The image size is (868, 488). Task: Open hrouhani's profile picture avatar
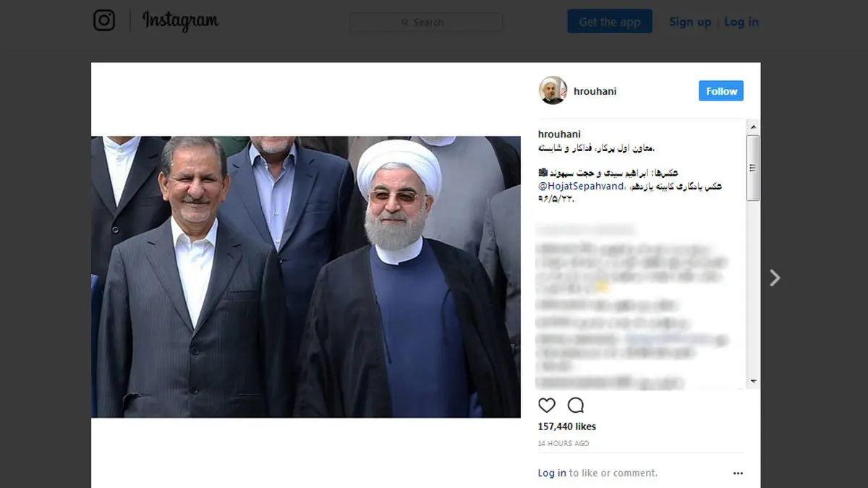pyautogui.click(x=553, y=91)
